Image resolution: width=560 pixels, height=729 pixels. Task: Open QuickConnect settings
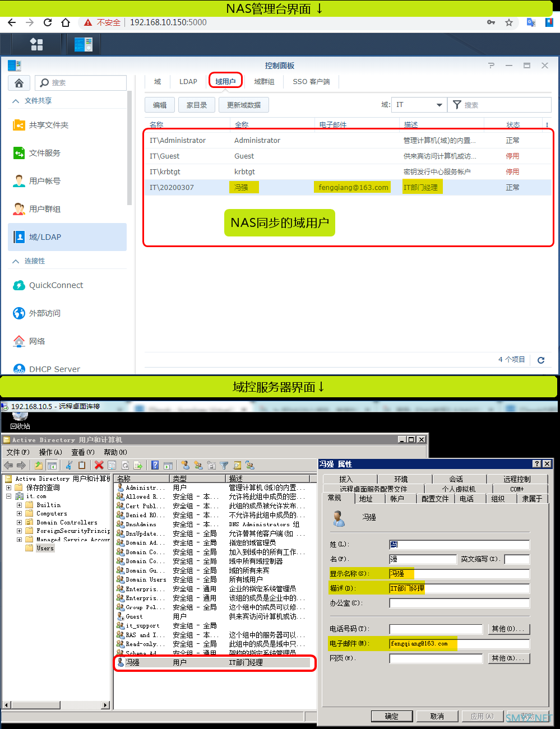pyautogui.click(x=67, y=285)
